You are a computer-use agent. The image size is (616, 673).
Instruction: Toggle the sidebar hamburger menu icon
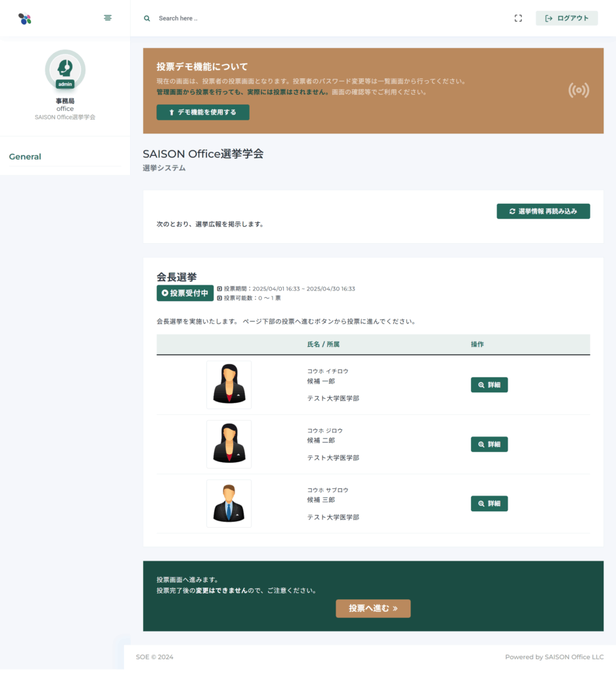[x=108, y=18]
